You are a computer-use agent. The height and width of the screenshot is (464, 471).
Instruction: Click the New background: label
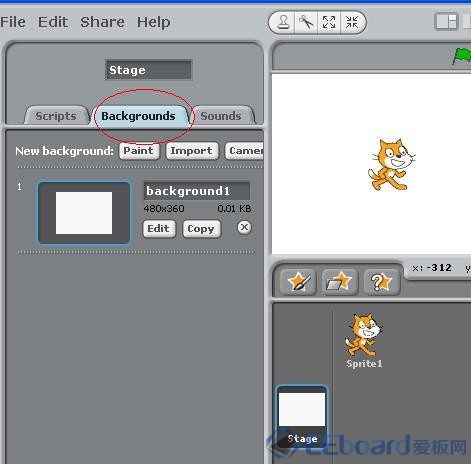pos(64,151)
